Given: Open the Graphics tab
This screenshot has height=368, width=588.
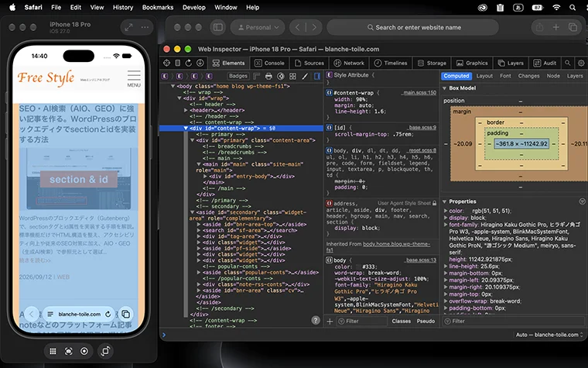Looking at the screenshot, I should click(x=472, y=63).
